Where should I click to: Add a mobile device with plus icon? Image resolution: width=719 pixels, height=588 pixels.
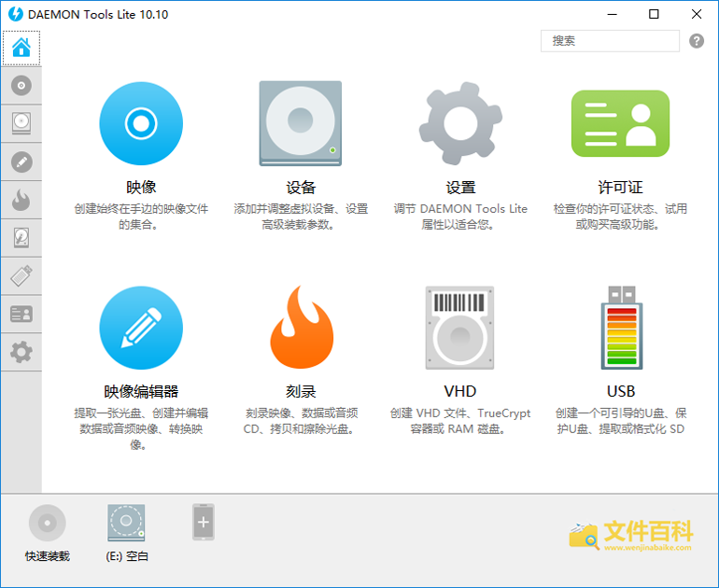(x=204, y=522)
